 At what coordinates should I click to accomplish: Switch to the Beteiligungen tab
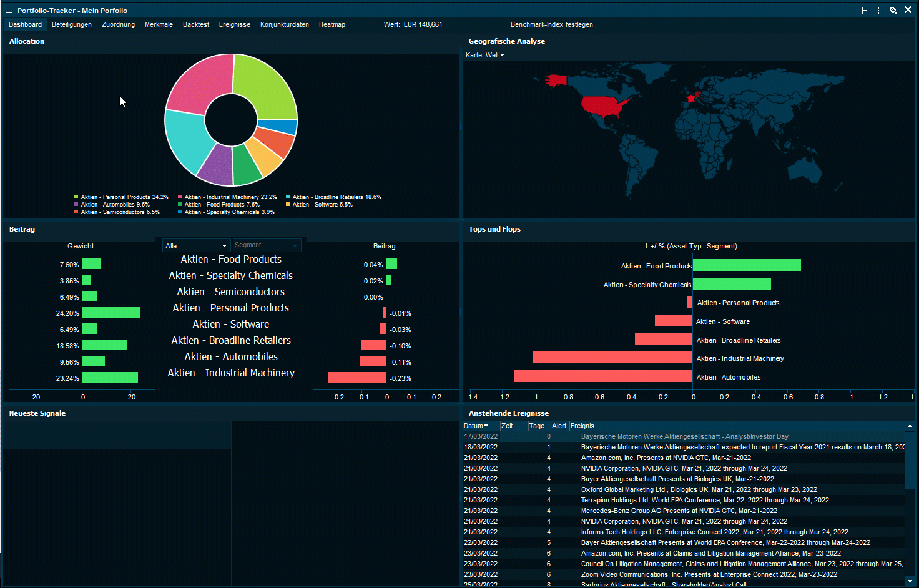tap(72, 24)
